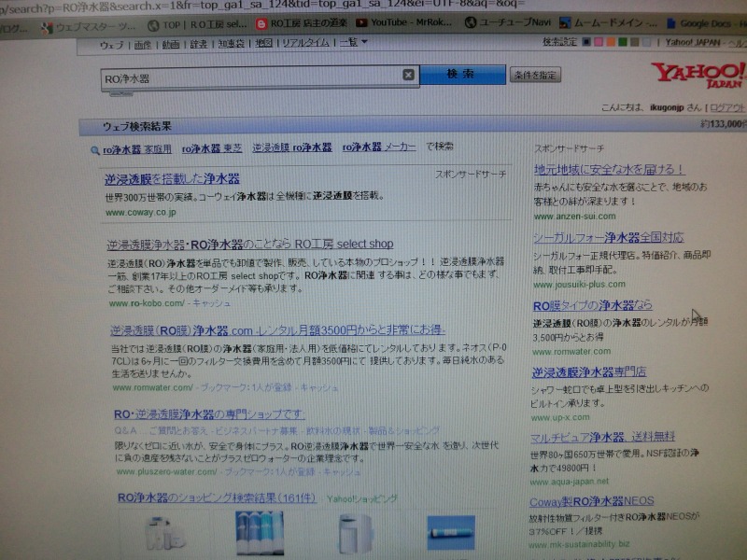This screenshot has width=747, height=560.
Task: Open the RO工房 店主の道楽 bookmark
Action: coord(301,23)
